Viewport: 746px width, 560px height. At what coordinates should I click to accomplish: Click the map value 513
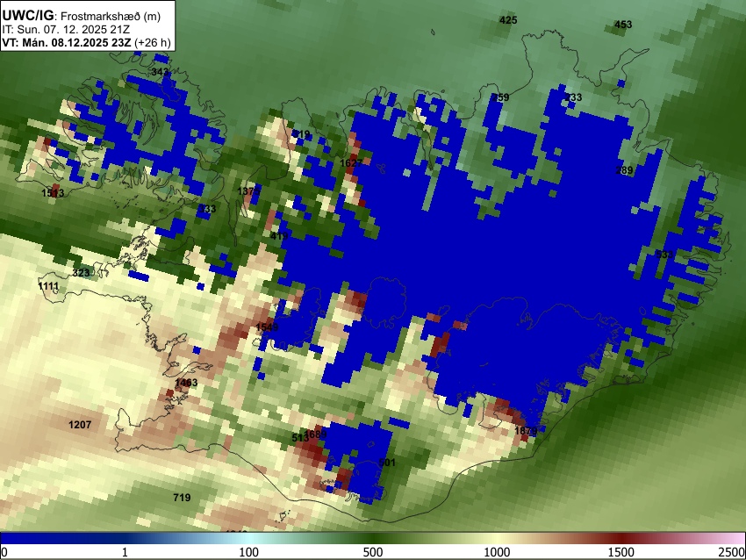pos(300,438)
